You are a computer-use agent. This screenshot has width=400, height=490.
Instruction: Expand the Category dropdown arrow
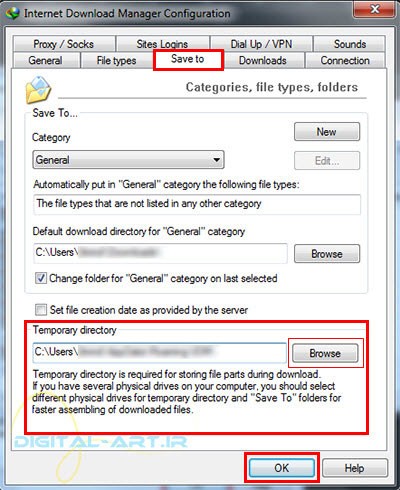pyautogui.click(x=217, y=160)
